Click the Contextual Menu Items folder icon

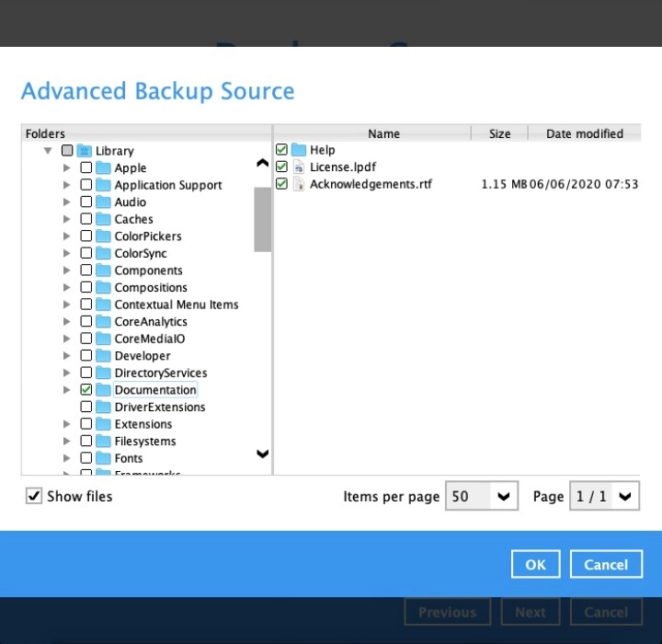103,305
